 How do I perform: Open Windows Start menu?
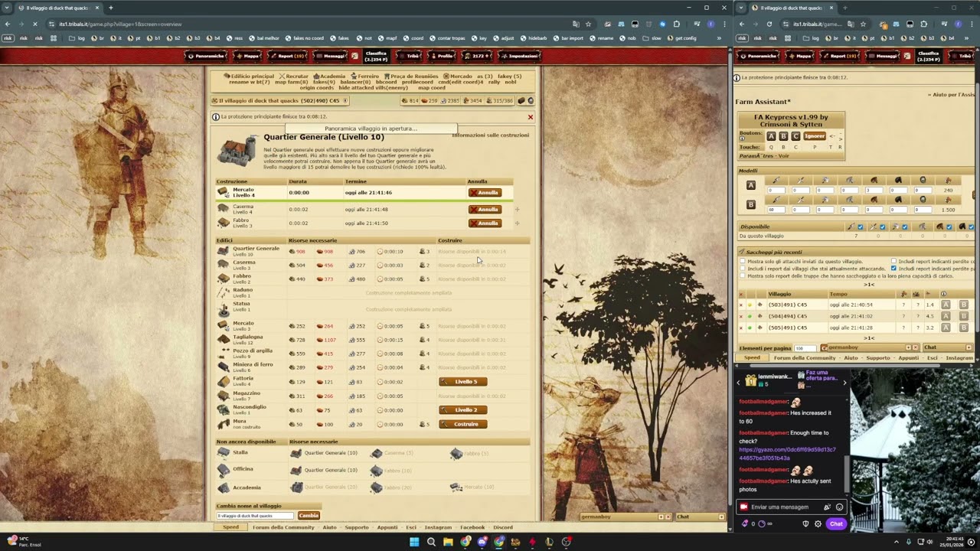414,542
